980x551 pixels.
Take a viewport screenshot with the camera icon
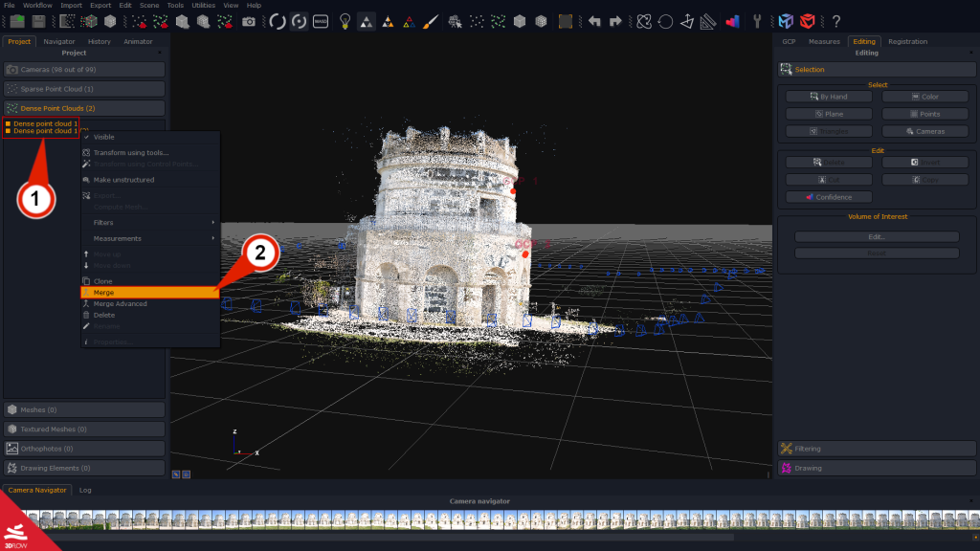coord(249,21)
